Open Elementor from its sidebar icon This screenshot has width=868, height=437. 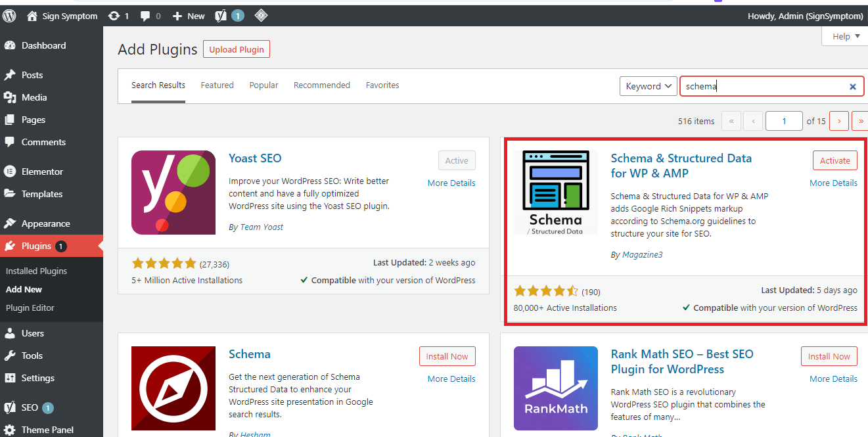coord(10,172)
